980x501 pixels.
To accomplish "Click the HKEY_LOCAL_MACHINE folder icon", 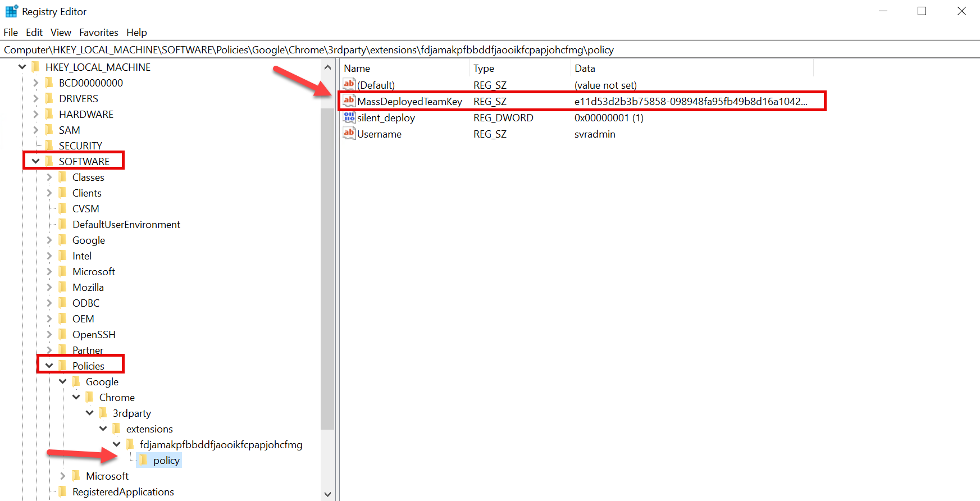I will (35, 67).
